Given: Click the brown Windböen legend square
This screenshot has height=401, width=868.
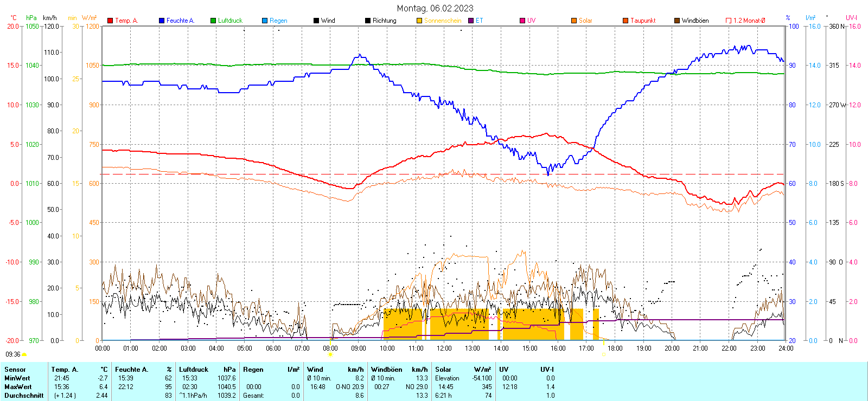Looking at the screenshot, I should [x=677, y=21].
